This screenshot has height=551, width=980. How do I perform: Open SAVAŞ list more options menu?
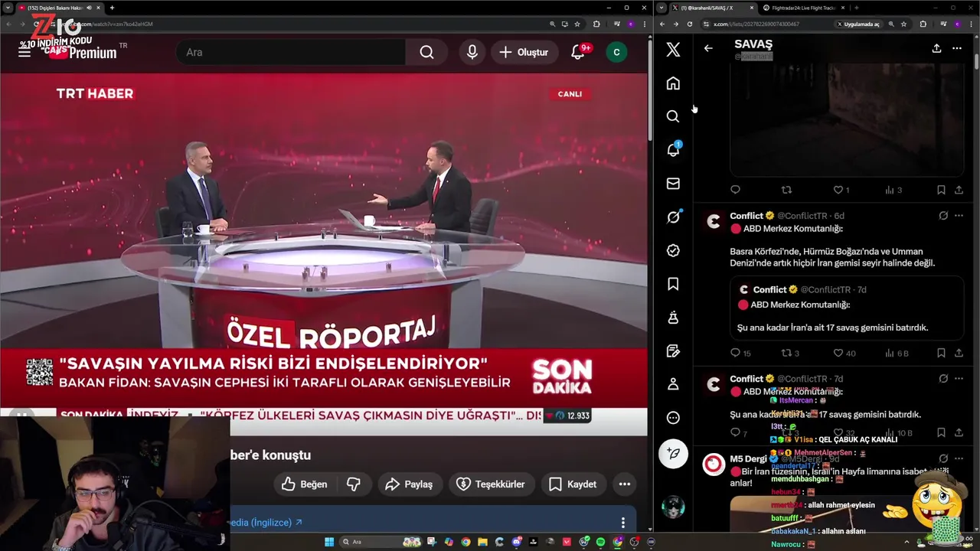[957, 48]
